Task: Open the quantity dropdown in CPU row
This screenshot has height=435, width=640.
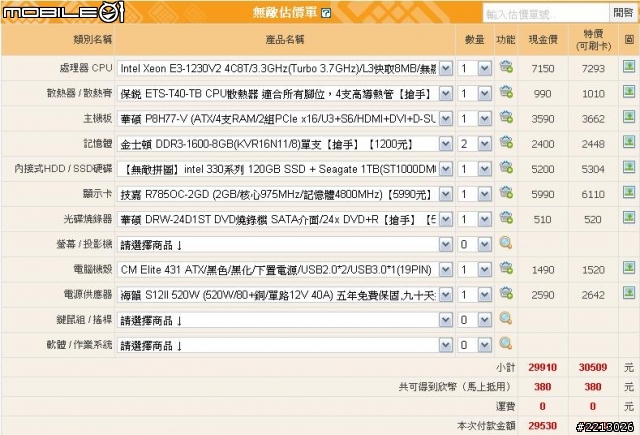Action: point(474,68)
